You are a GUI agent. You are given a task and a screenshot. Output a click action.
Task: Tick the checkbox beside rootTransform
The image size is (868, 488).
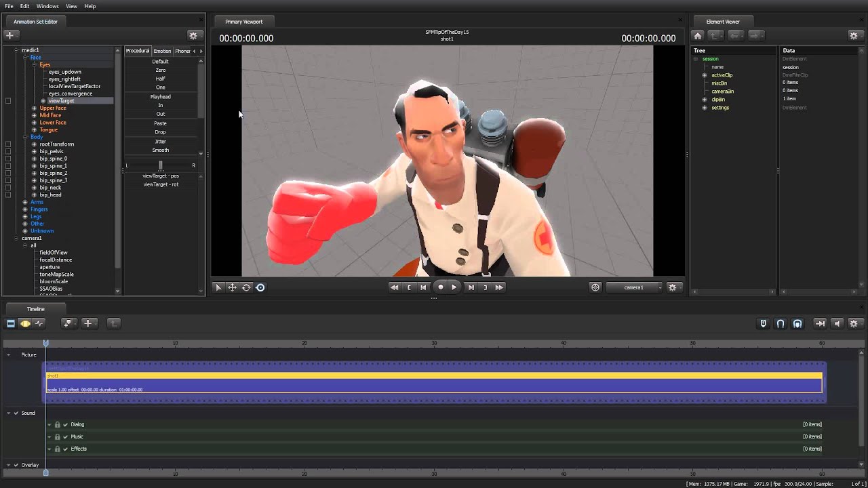tap(8, 144)
